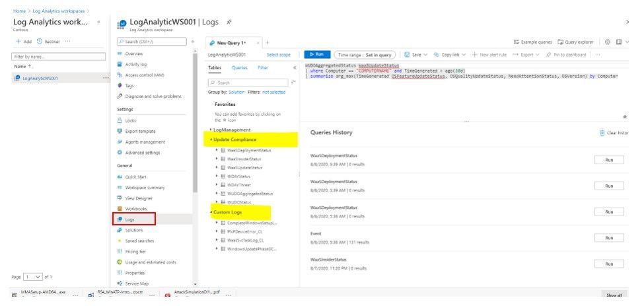Click Home breadcrumb link
The width and height of the screenshot is (644, 306).
click(19, 11)
